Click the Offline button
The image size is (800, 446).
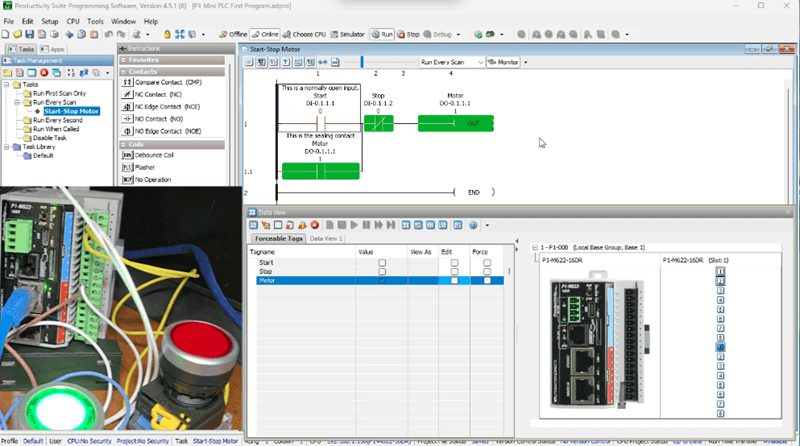click(233, 34)
